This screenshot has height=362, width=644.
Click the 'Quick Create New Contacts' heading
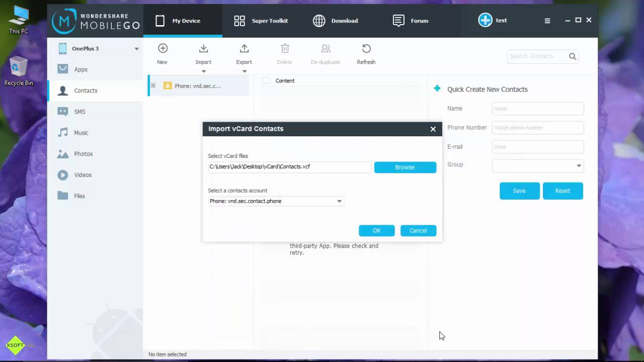pos(487,89)
